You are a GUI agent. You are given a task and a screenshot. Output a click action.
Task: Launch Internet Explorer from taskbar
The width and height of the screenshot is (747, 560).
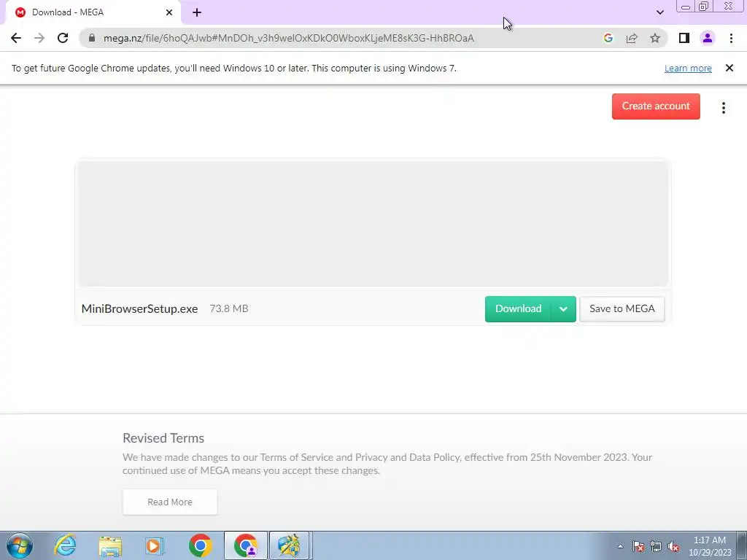click(x=65, y=545)
